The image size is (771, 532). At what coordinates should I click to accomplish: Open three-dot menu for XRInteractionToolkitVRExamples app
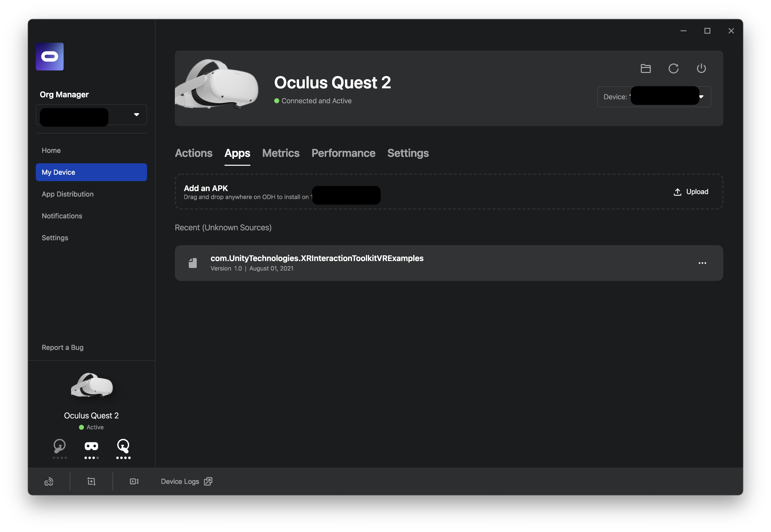pos(702,263)
